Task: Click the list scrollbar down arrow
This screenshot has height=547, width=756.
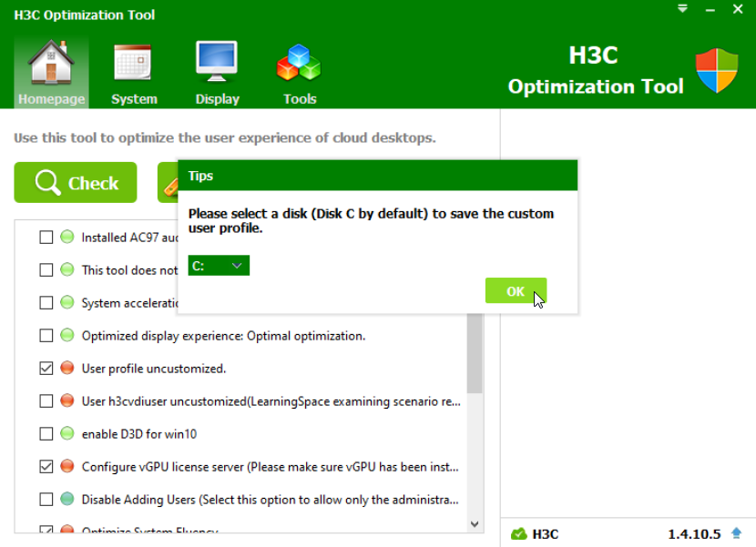Action: [x=475, y=524]
